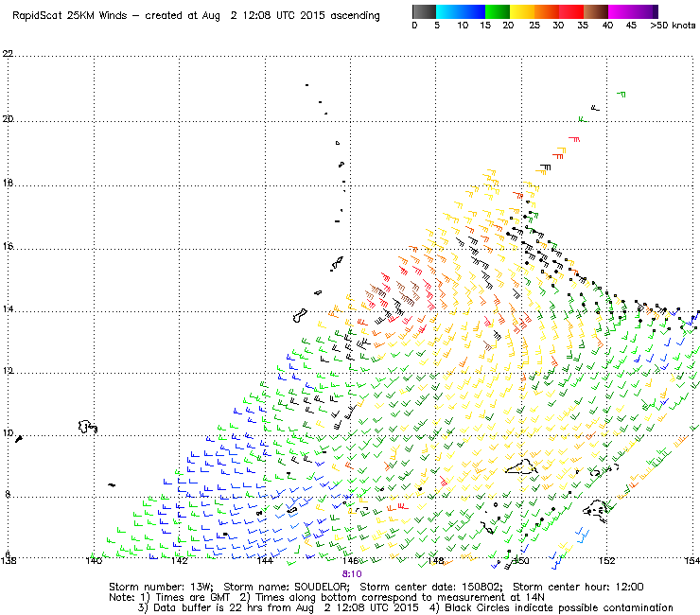Click the latitude label '18'
This screenshot has height=615, width=700.
click(x=8, y=184)
